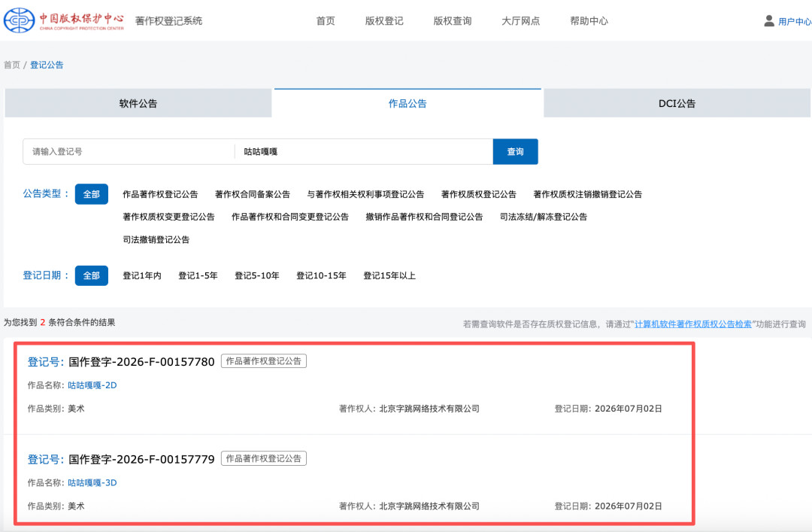Filter by 撤销作品著作权和合同登记公告

pos(424,217)
